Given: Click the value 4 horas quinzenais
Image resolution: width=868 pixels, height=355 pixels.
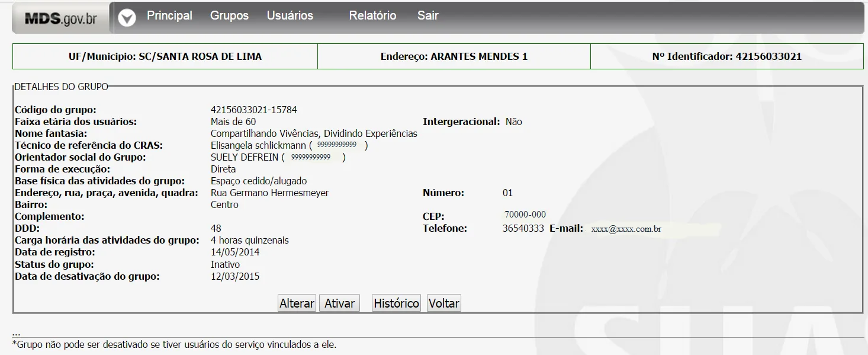Looking at the screenshot, I should pos(250,240).
